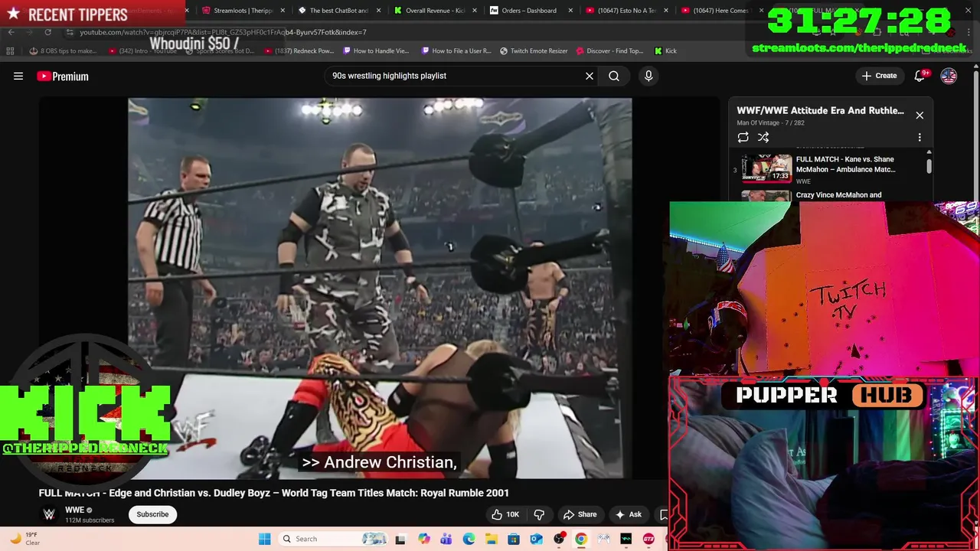Open the Windows Start menu
Image resolution: width=980 pixels, height=551 pixels.
pos(265,539)
